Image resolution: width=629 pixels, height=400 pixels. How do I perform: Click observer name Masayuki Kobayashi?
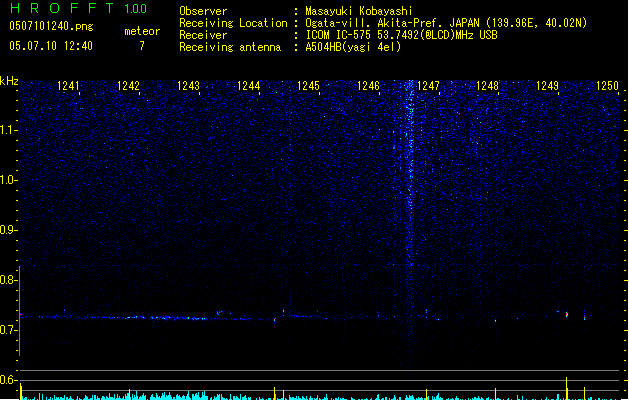tap(359, 11)
